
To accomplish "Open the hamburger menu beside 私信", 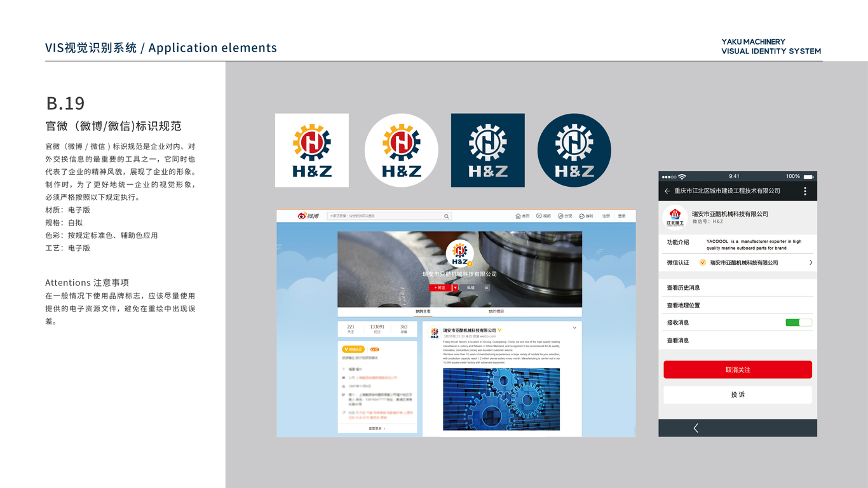I will (487, 288).
